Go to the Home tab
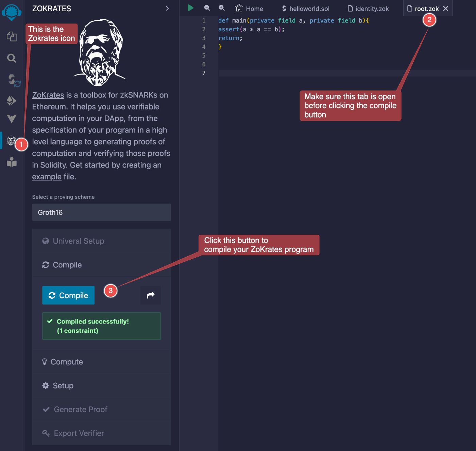 point(250,9)
